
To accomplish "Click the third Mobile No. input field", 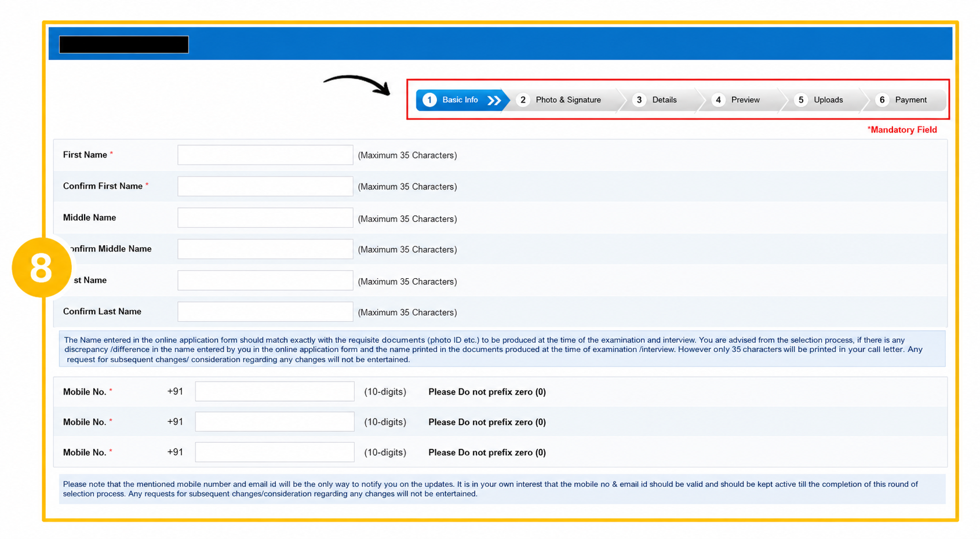I will coord(274,452).
